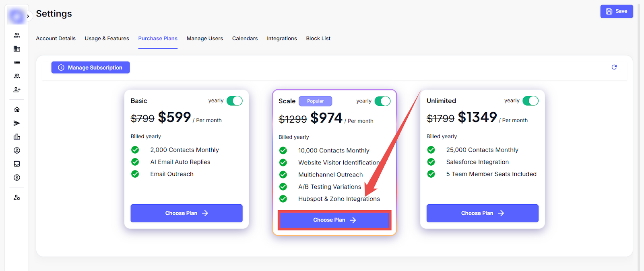Open the bar chart analytics icon

[x=17, y=137]
